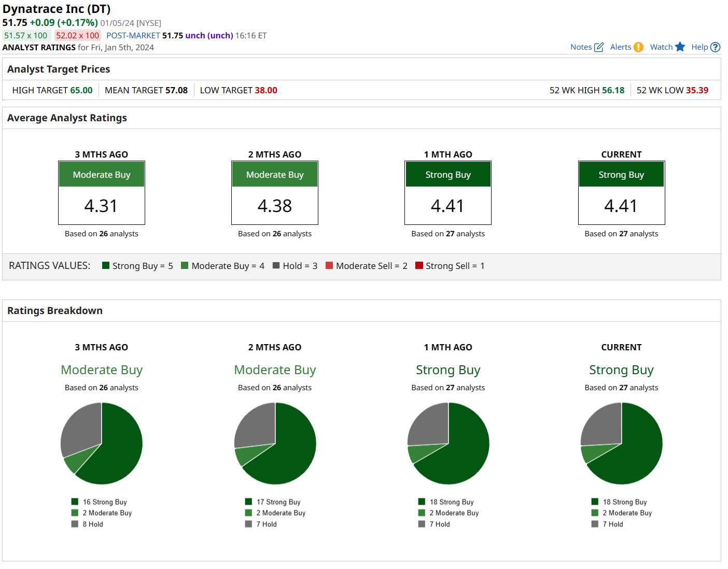This screenshot has width=728, height=569.
Task: Click the bid price 51.57 x 100
Action: coord(26,35)
